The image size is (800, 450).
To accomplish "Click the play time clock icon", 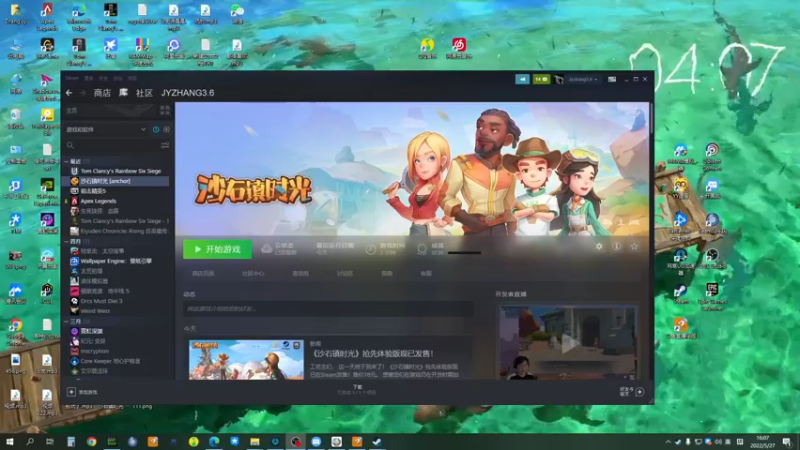I will coord(371,249).
